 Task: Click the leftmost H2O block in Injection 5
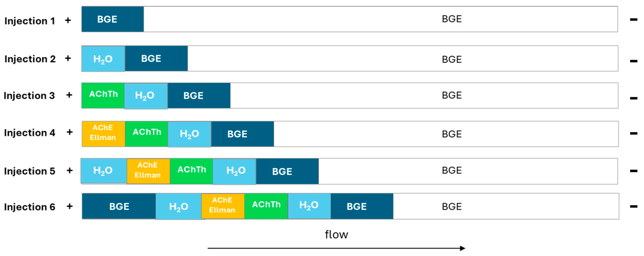pyautogui.click(x=103, y=171)
